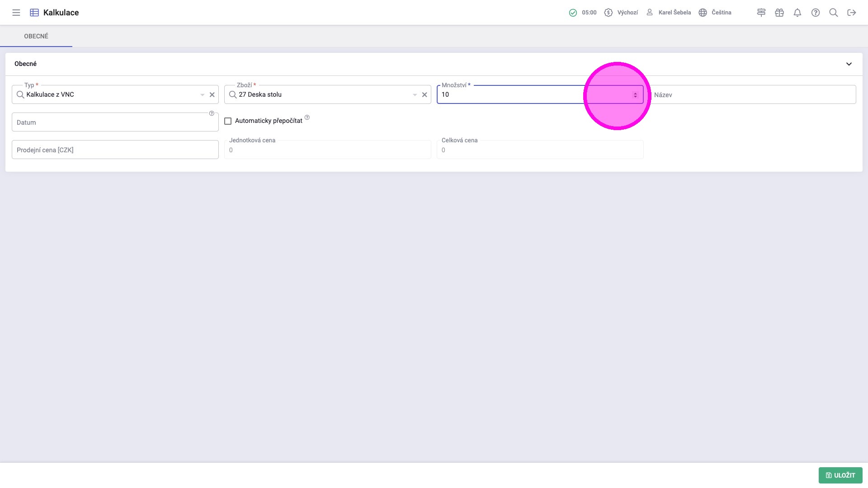Click the notifications bell icon
Screen dimensions: 868x488
tap(797, 13)
